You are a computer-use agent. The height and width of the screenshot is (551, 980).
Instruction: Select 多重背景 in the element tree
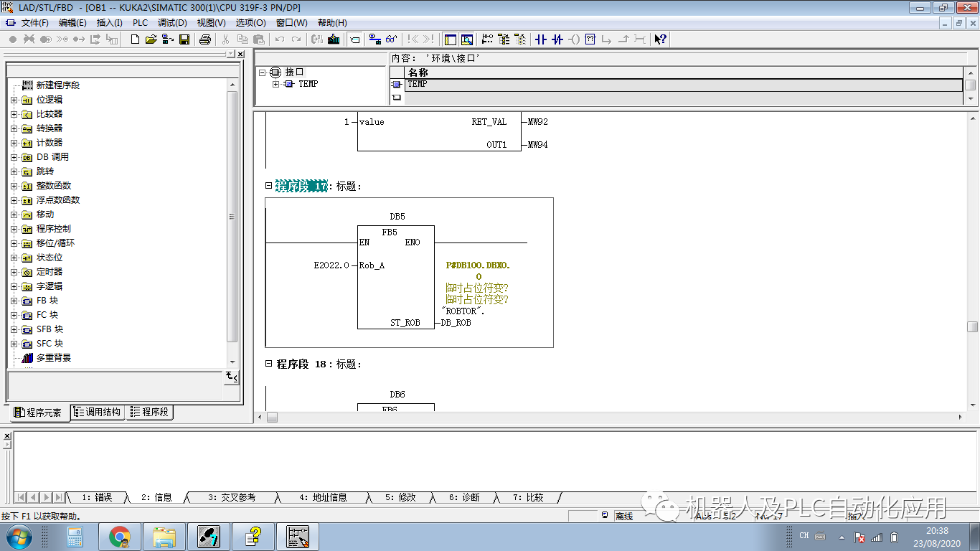point(54,358)
